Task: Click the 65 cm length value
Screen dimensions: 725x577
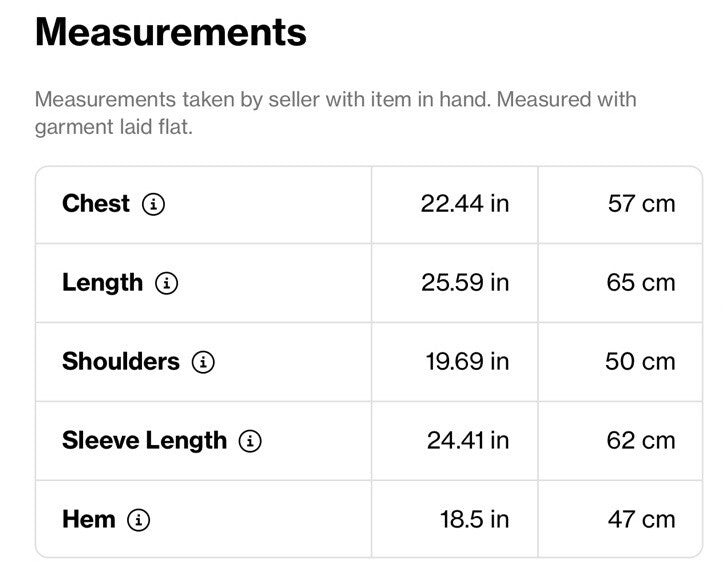Action: tap(641, 283)
